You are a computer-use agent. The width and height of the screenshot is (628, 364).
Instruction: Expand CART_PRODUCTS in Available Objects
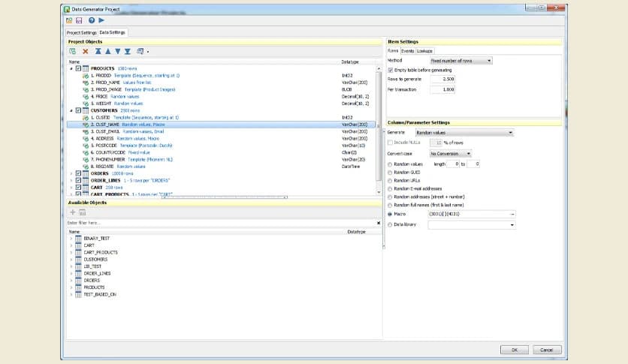(x=71, y=252)
